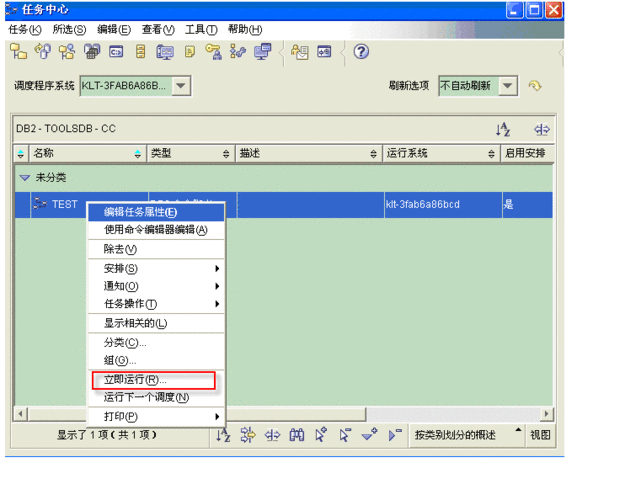Viewport: 641px width, 500px height.
Task: Click the 运行系统 column header
Action: [442, 153]
